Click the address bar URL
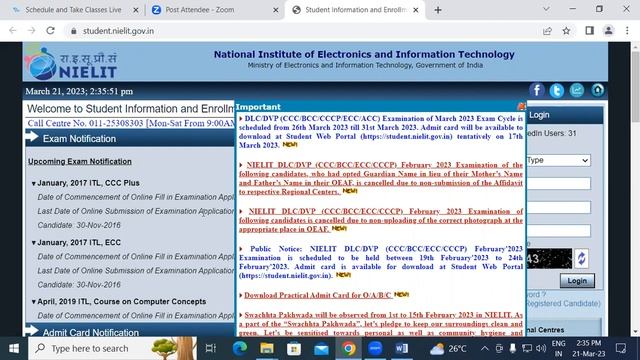 tap(118, 31)
